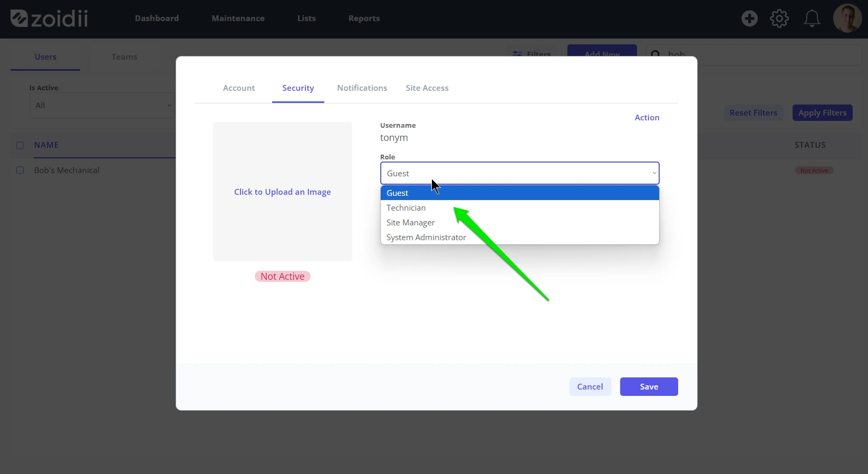Choose System Administrator from the role list
This screenshot has height=474, width=868.
coord(519,237)
